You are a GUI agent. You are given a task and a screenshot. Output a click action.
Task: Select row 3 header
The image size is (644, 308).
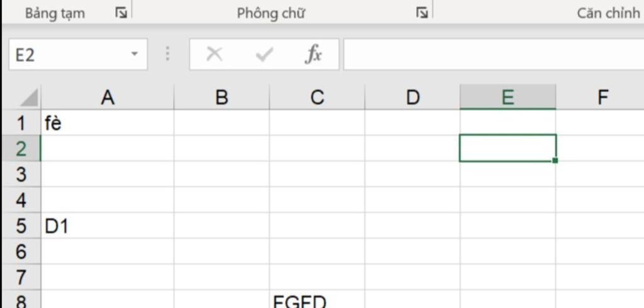tap(21, 174)
